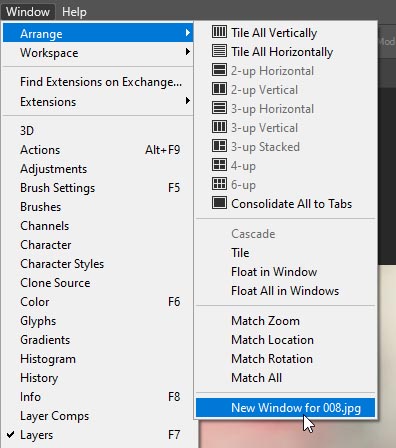This screenshot has width=396, height=448.
Task: Click the 4-up grid layout icon
Action: (219, 165)
